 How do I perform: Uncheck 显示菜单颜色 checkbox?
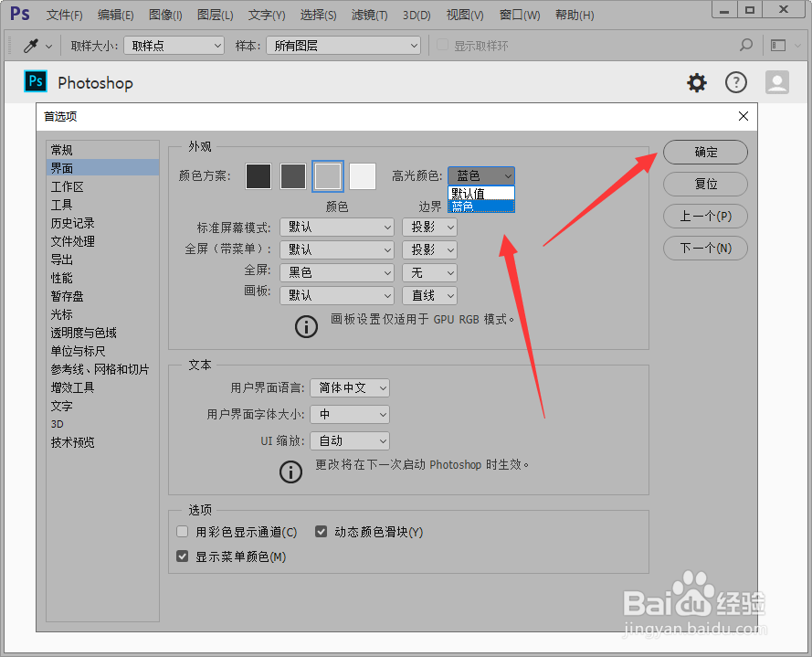click(x=183, y=556)
